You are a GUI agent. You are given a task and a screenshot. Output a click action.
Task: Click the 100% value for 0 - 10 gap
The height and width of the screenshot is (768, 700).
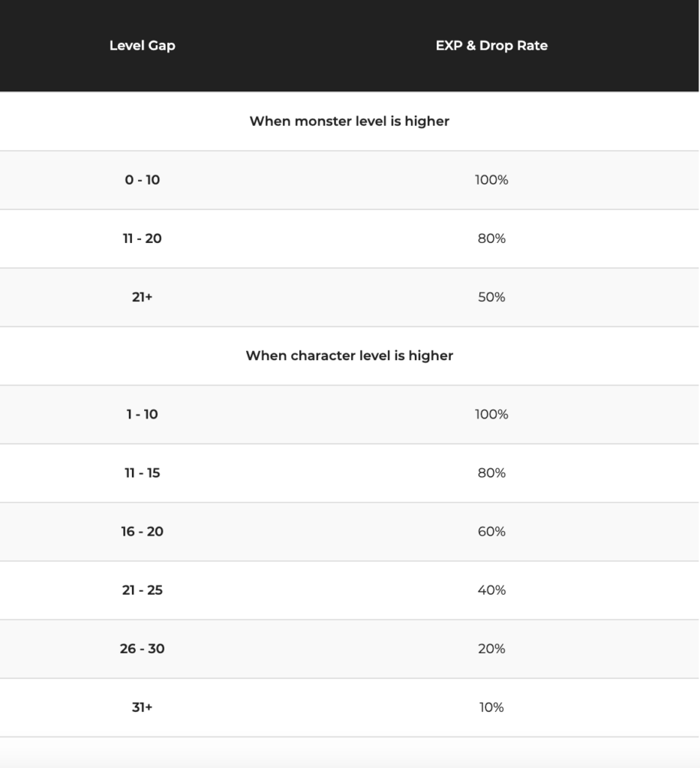coord(491,180)
